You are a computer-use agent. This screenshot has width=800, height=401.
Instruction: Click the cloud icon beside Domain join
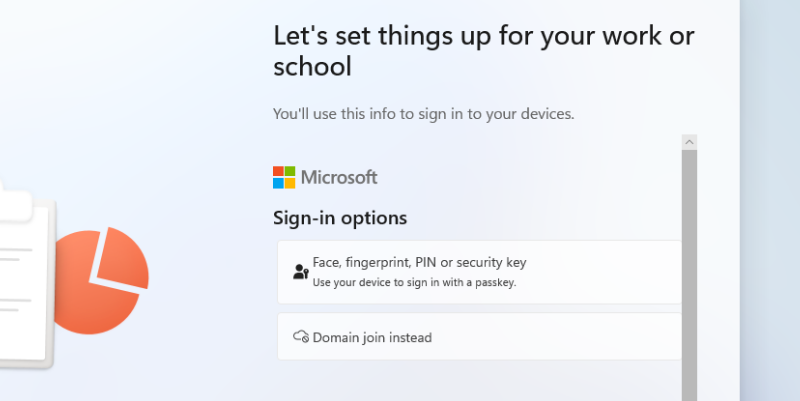[x=300, y=337]
